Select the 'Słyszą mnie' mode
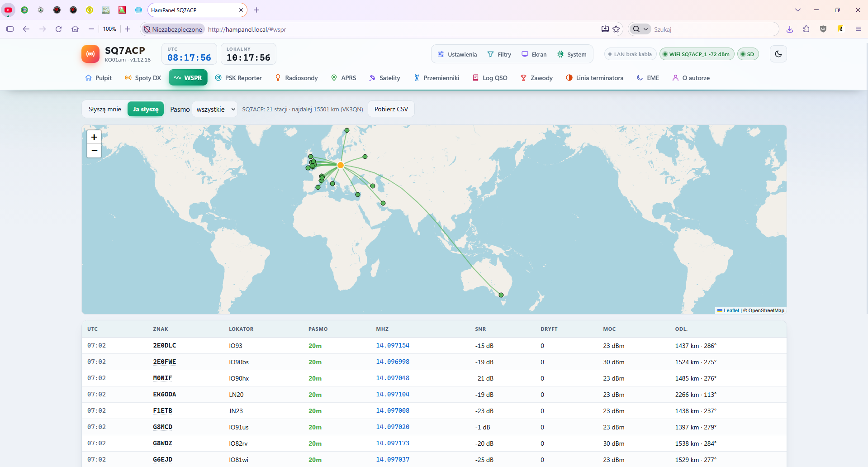 point(105,109)
